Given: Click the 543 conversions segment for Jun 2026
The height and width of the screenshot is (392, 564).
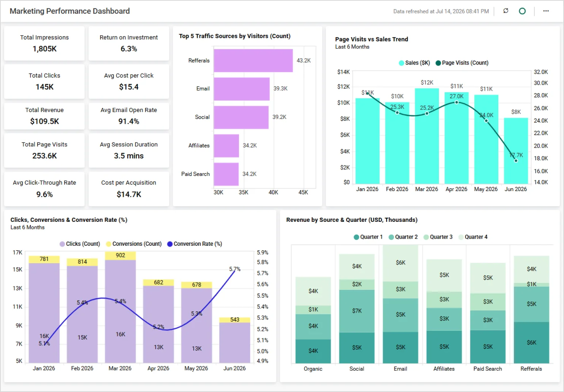Looking at the screenshot, I should click(x=235, y=320).
